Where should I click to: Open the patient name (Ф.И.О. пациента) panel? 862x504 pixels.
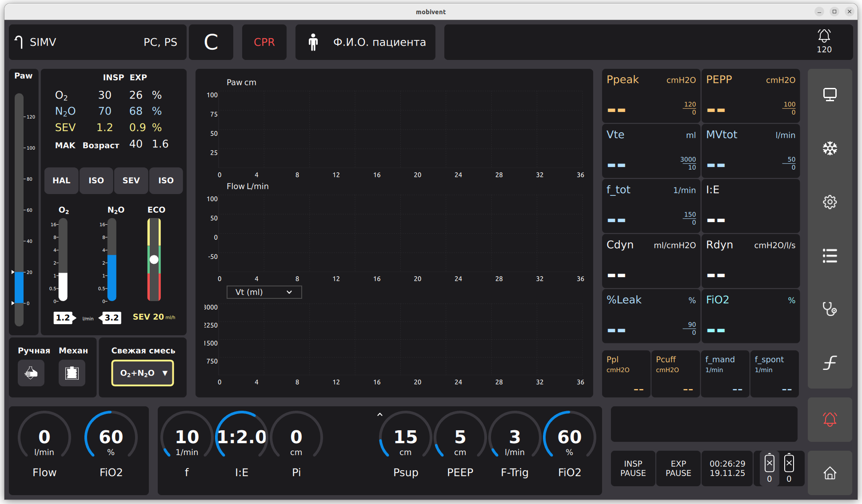pyautogui.click(x=365, y=42)
